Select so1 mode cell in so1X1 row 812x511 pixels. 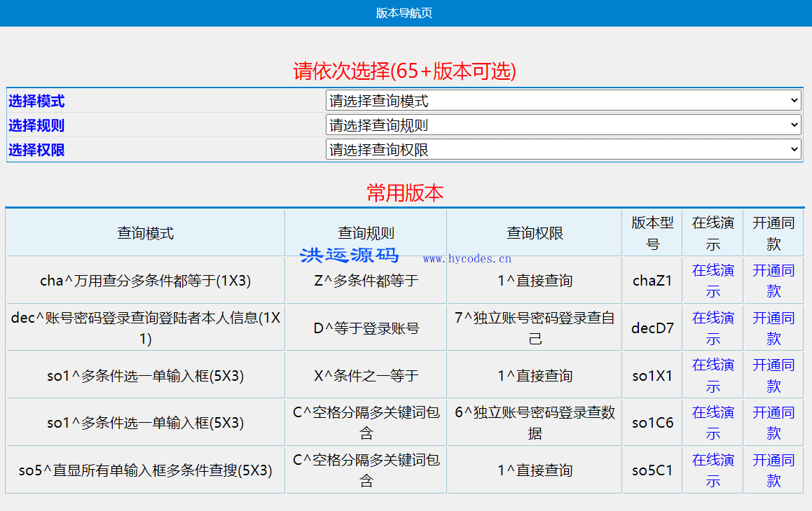pos(146,375)
